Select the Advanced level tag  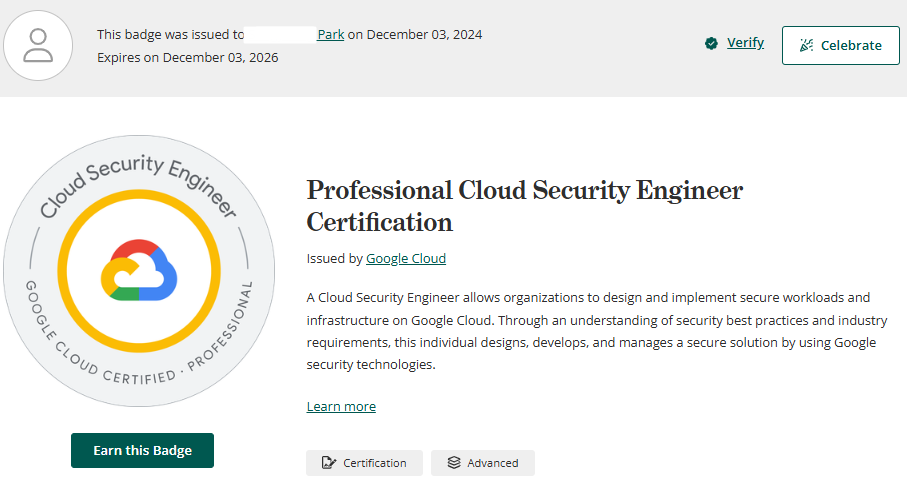click(483, 463)
